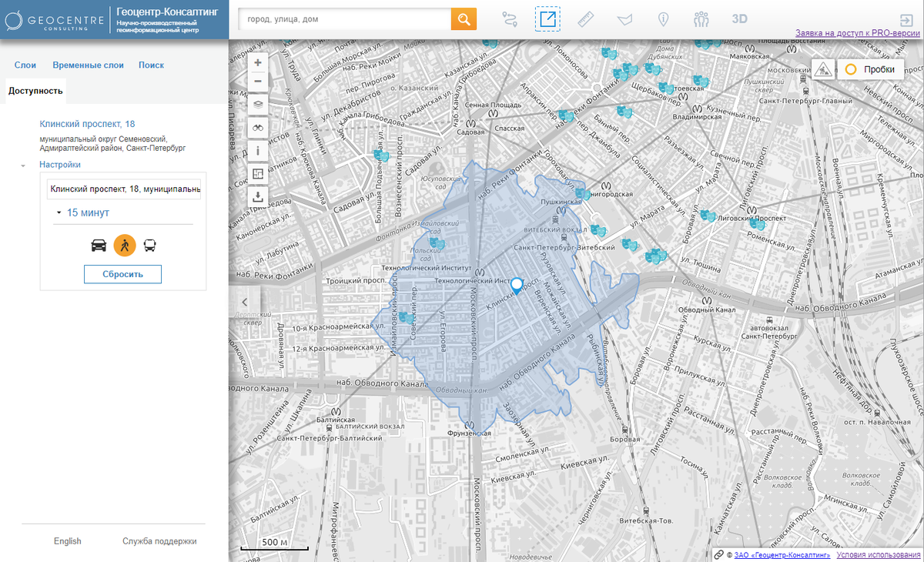The width and height of the screenshot is (924, 562).
Task: Open the Поиск tab
Action: coord(151,65)
